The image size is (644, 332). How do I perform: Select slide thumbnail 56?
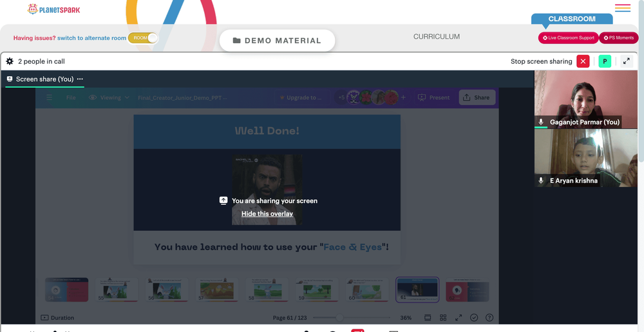[x=167, y=289]
